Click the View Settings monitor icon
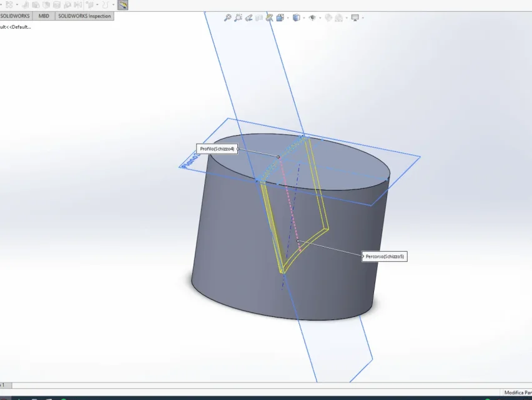 click(355, 17)
